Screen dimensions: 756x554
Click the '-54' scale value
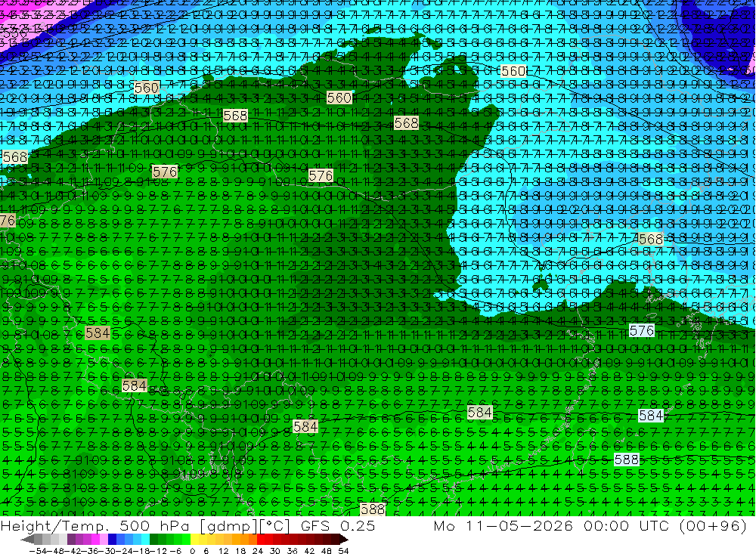coord(38,551)
